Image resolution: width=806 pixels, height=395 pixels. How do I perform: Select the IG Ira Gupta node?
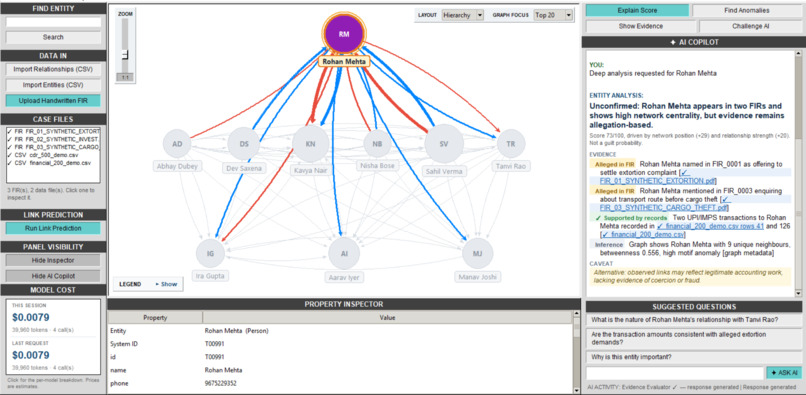pyautogui.click(x=211, y=254)
